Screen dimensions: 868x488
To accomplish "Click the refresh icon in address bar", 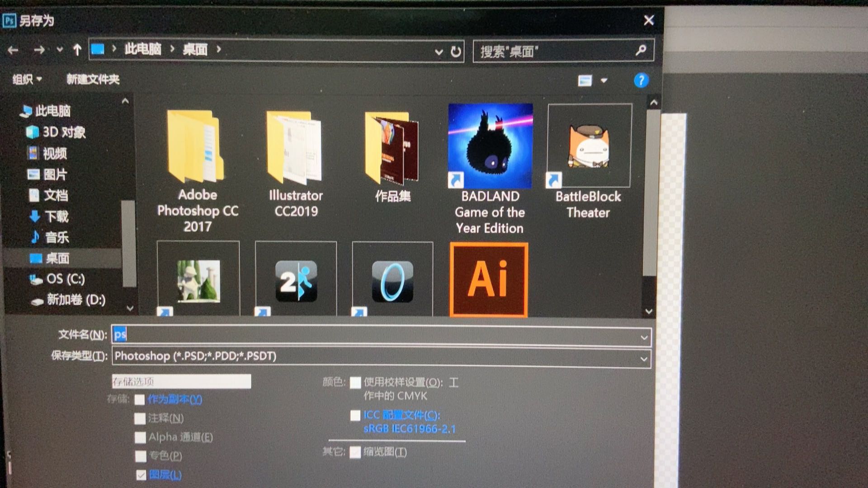I will click(x=456, y=52).
